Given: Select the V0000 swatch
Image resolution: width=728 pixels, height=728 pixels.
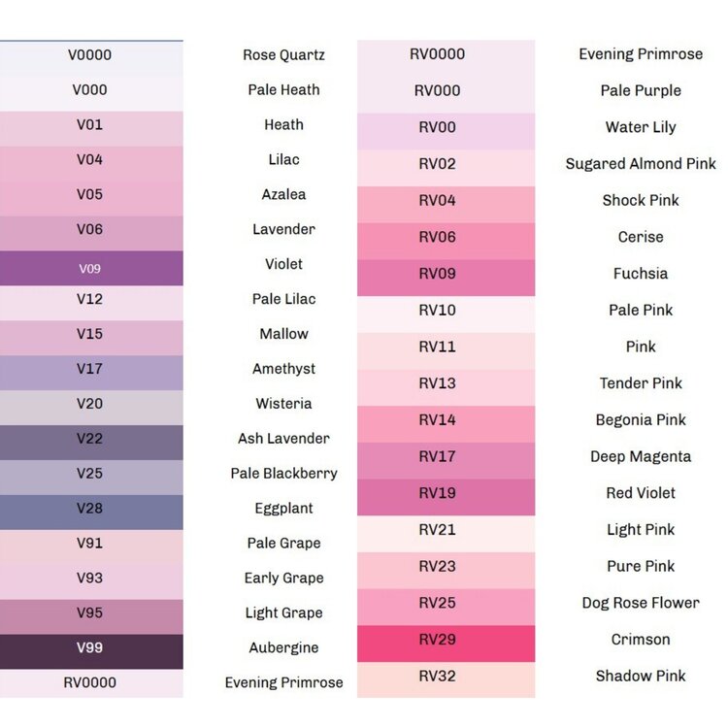Looking at the screenshot, I should pyautogui.click(x=90, y=56).
